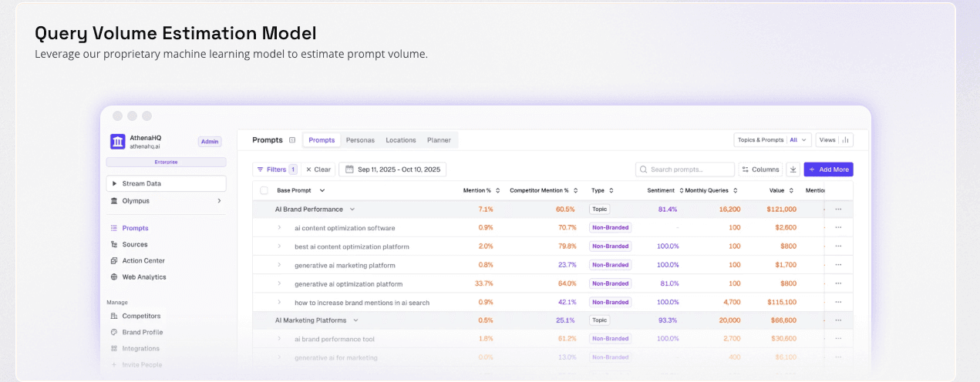Open the Sep 11 - Oct 10 date range picker
This screenshot has width=980, height=382.
coord(392,169)
